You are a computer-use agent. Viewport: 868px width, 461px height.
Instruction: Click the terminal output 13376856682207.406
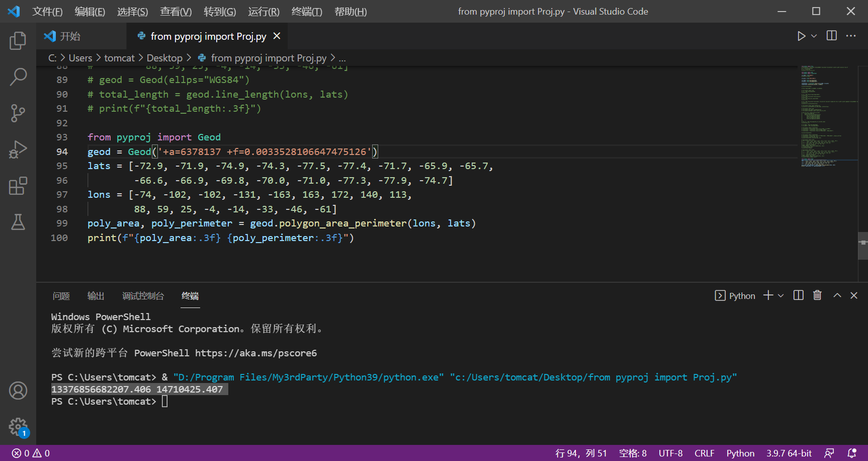coord(101,389)
